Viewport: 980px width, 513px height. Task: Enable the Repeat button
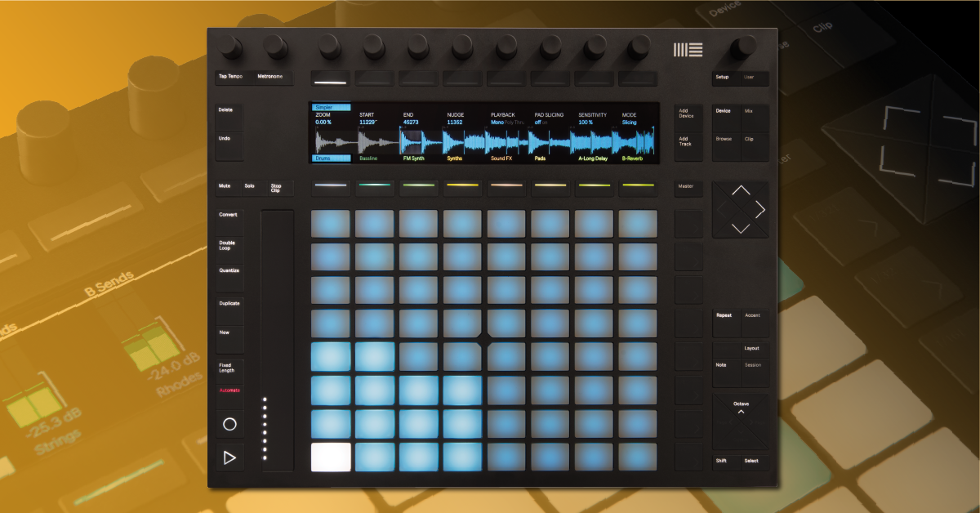(727, 323)
